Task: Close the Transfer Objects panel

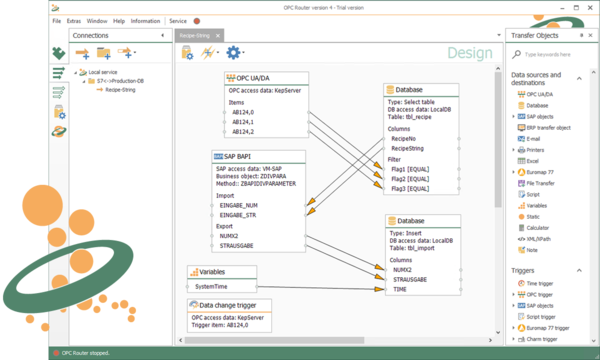Action: point(590,35)
